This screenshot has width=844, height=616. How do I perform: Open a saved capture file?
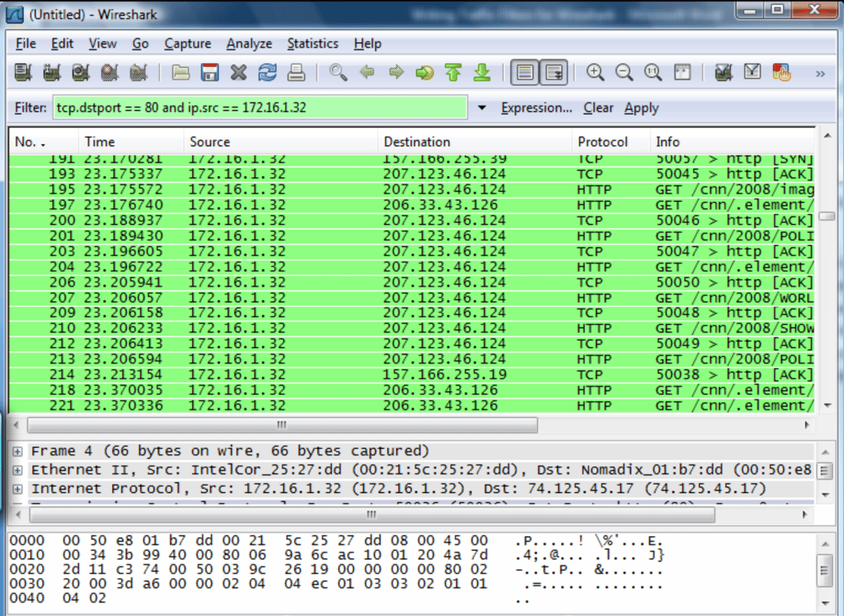pyautogui.click(x=180, y=72)
